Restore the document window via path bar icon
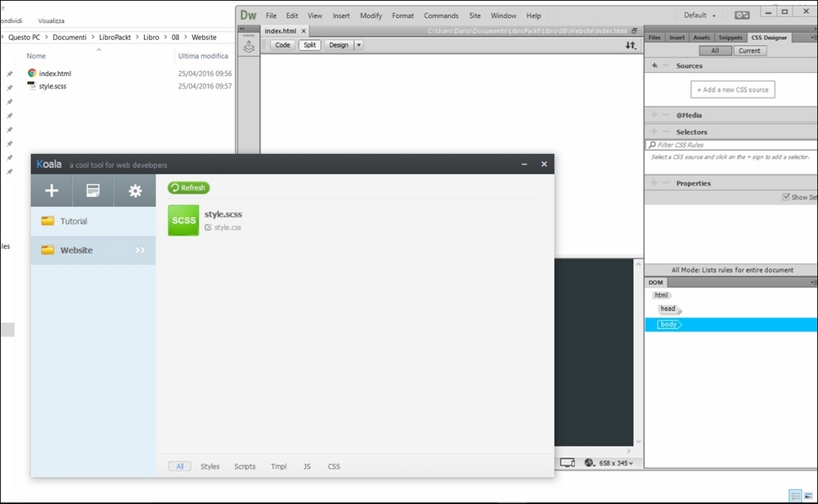This screenshot has height=504, width=818. point(635,31)
